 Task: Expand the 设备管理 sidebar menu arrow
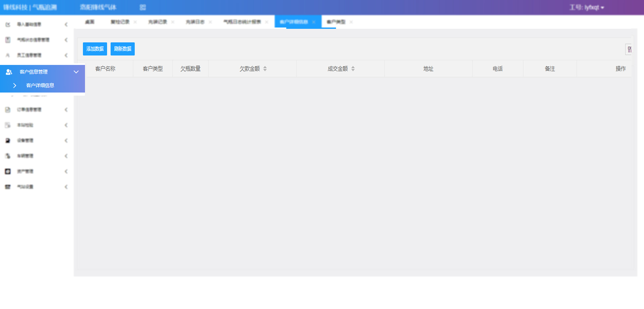[66, 141]
